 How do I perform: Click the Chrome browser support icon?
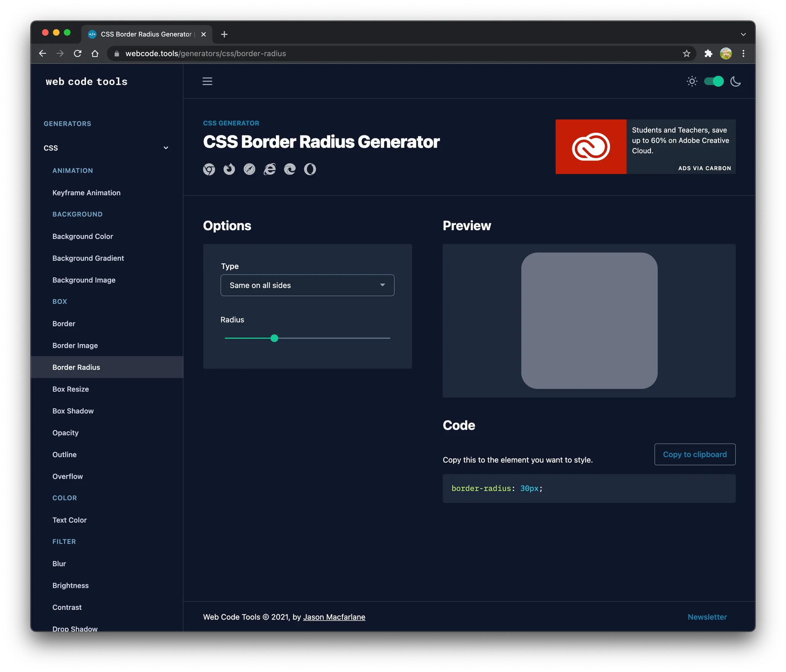[209, 169]
